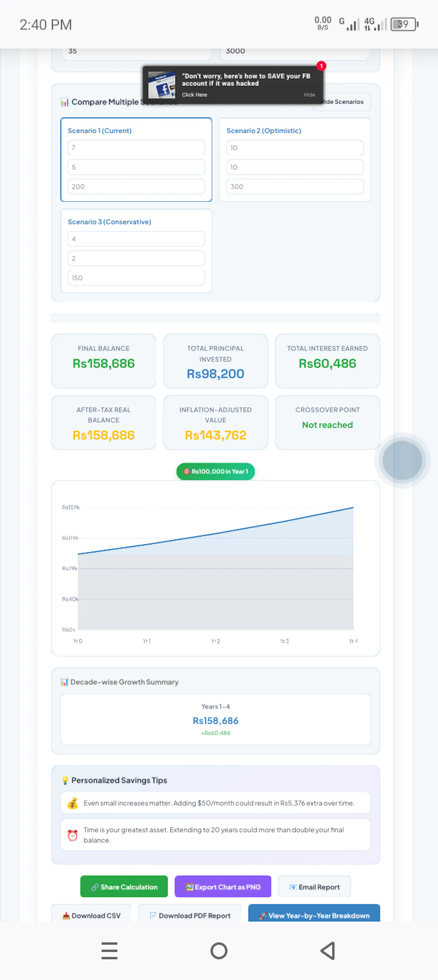Image resolution: width=438 pixels, height=980 pixels.
Task: Click the Rs159k axis label on chart
Action: (x=71, y=507)
